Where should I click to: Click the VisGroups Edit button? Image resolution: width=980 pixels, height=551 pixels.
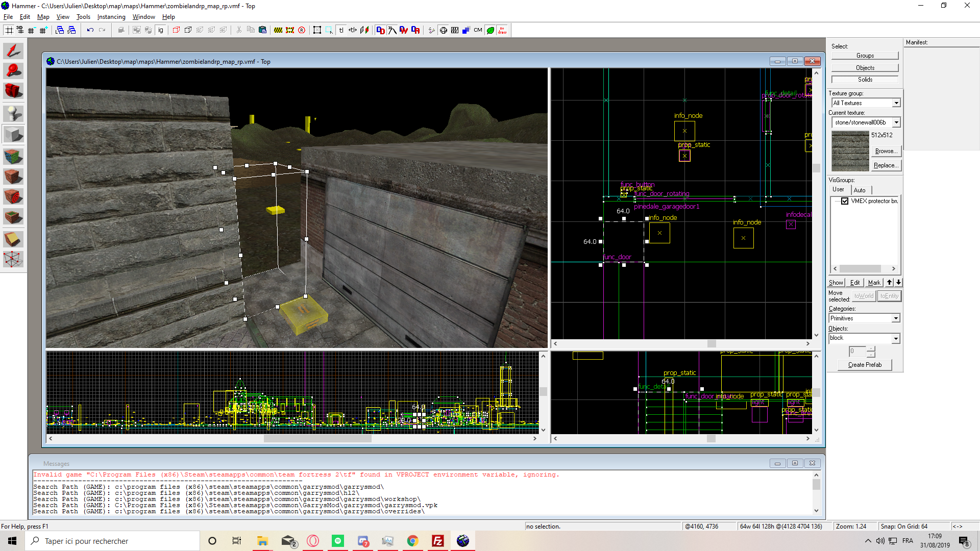855,283
